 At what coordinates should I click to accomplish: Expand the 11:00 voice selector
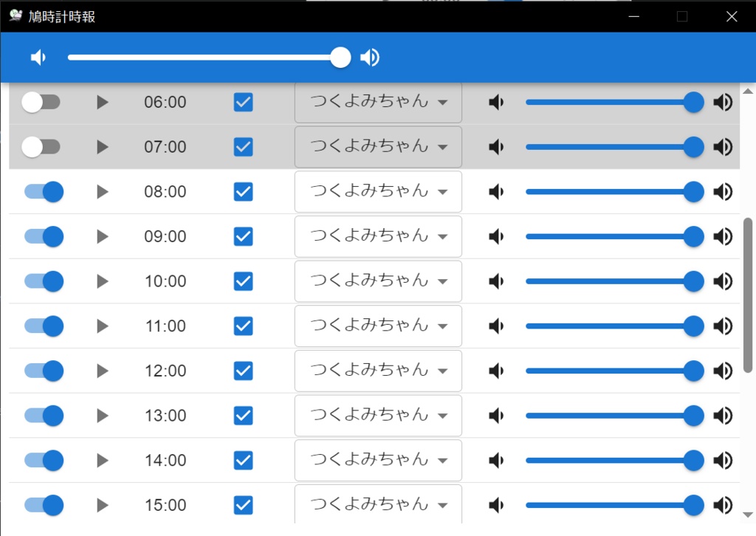(378, 326)
